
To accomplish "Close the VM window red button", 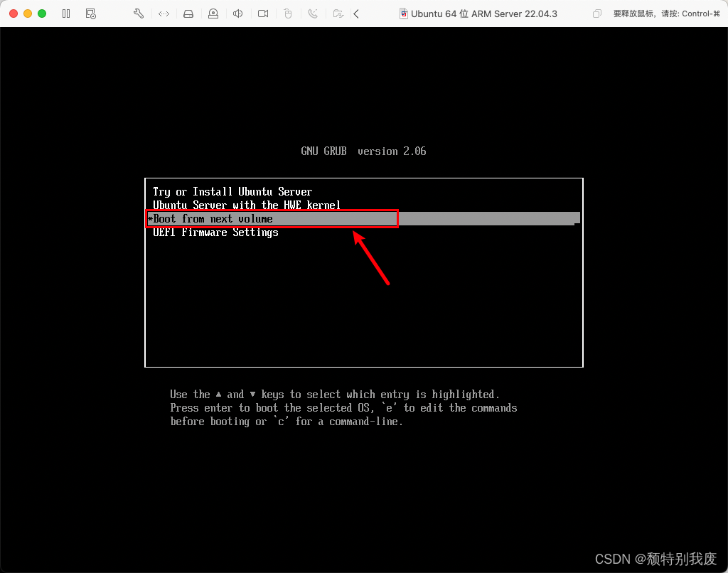I will [14, 14].
